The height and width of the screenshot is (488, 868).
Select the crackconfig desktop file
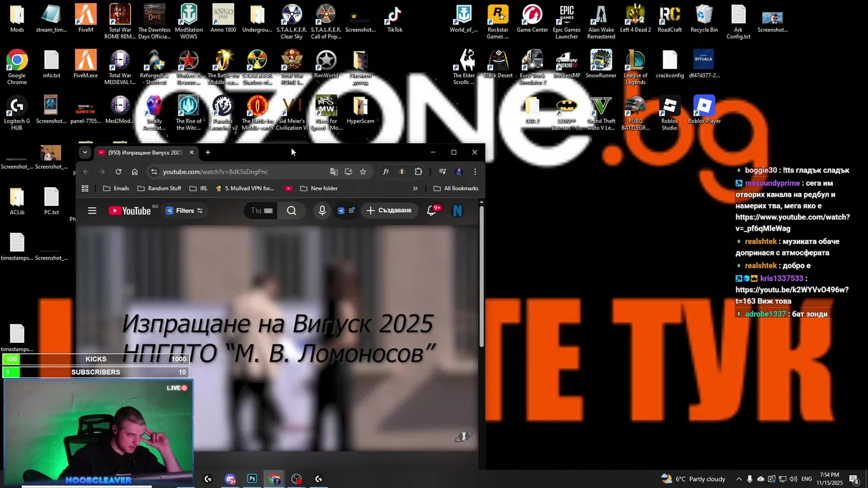point(669,64)
